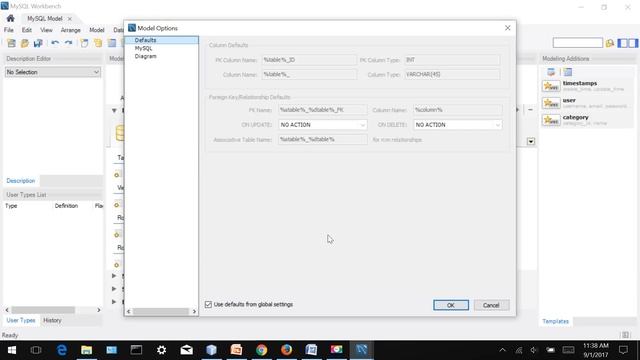
Task: Cancel the Model Options dialog
Action: [x=491, y=305]
